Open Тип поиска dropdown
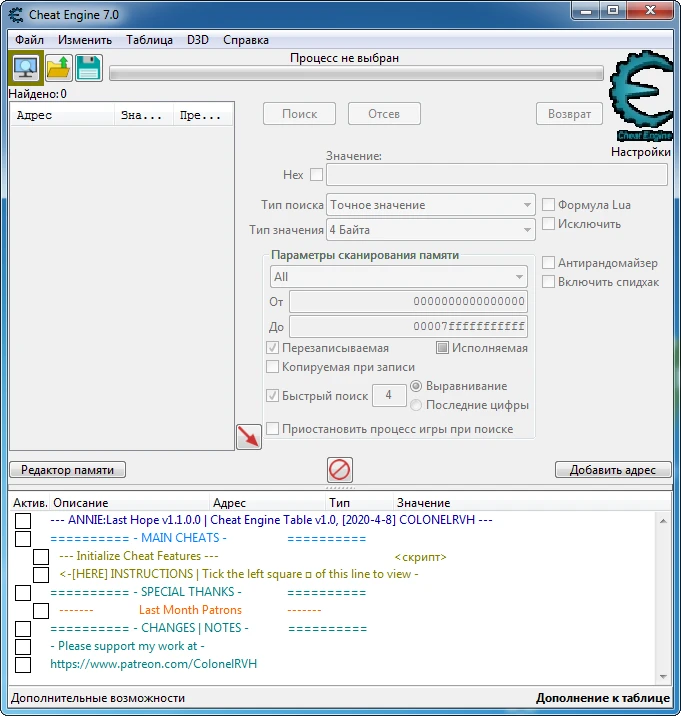This screenshot has height=716, width=681. pos(431,205)
